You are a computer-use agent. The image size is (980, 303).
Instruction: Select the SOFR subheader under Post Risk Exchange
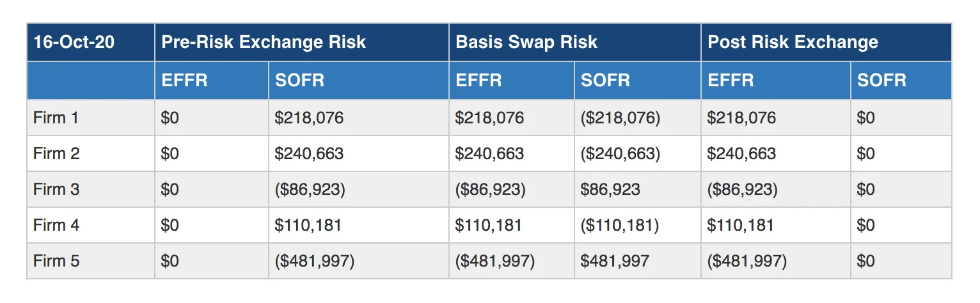[881, 81]
